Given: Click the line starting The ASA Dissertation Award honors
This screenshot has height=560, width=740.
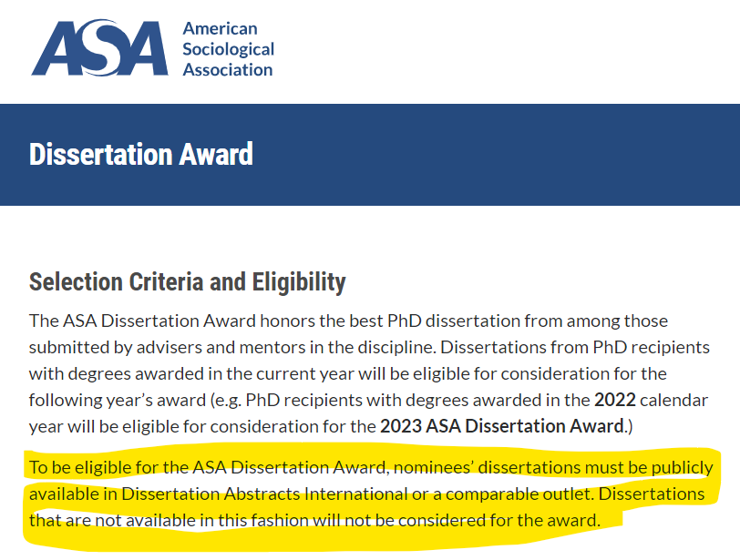Looking at the screenshot, I should click(348, 321).
